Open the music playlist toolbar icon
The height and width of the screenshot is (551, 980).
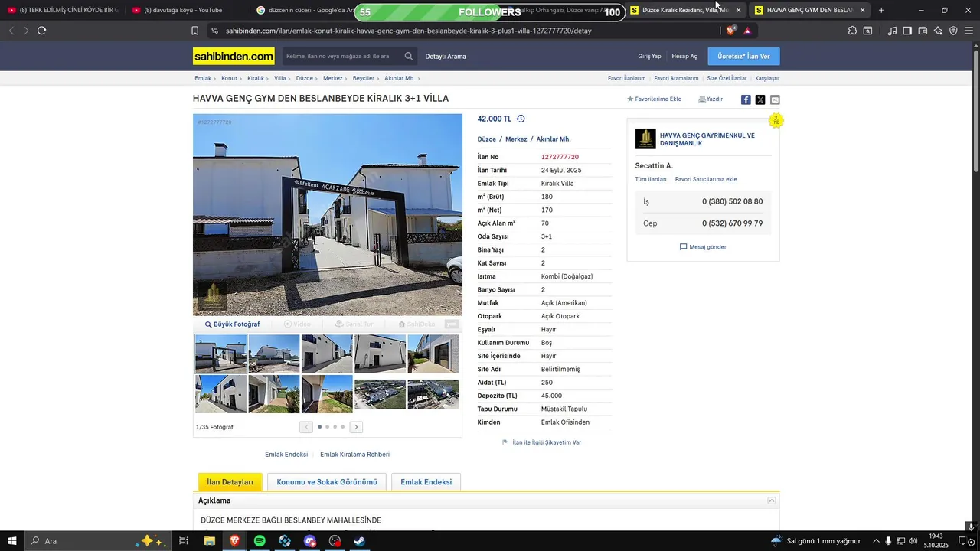pyautogui.click(x=892, y=31)
